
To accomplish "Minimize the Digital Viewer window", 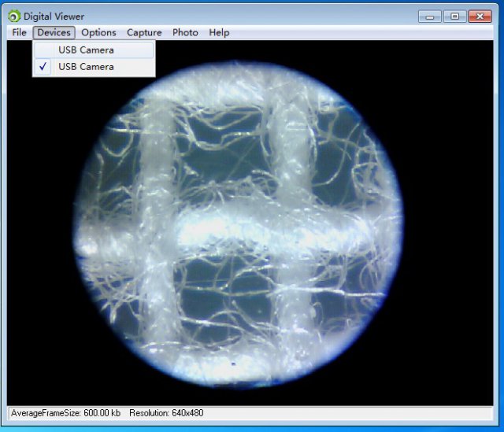I will click(430, 17).
